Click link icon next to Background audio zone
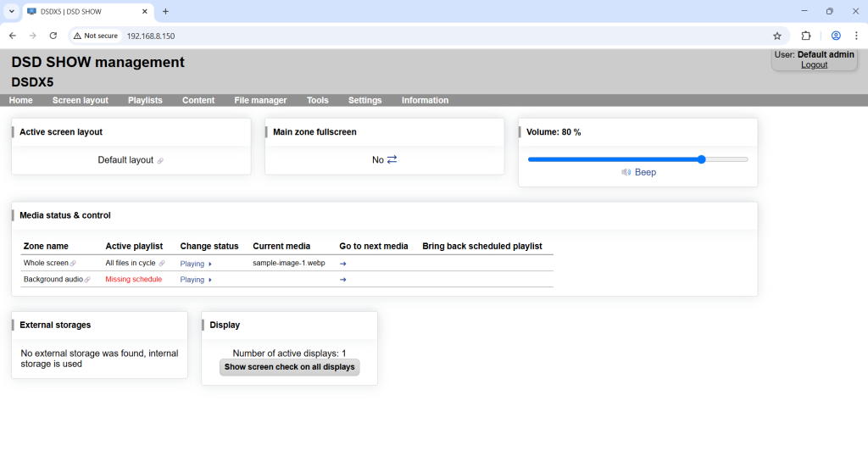Screen dimensions: 868x462 pyautogui.click(x=87, y=280)
